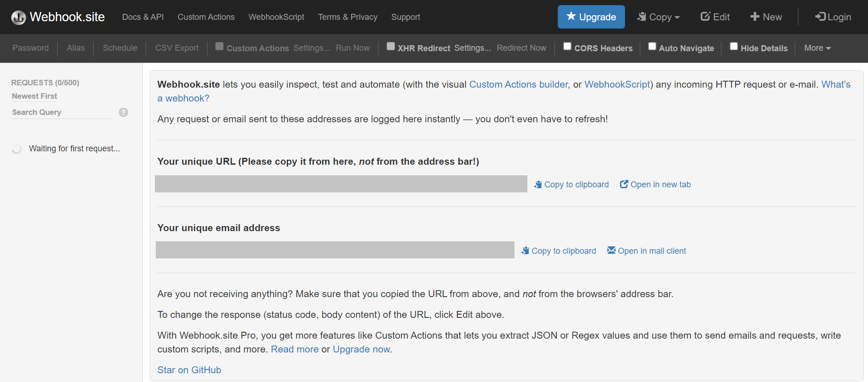Click the clipboard icon beside unique email address
The height and width of the screenshot is (382, 868).
coord(525,251)
